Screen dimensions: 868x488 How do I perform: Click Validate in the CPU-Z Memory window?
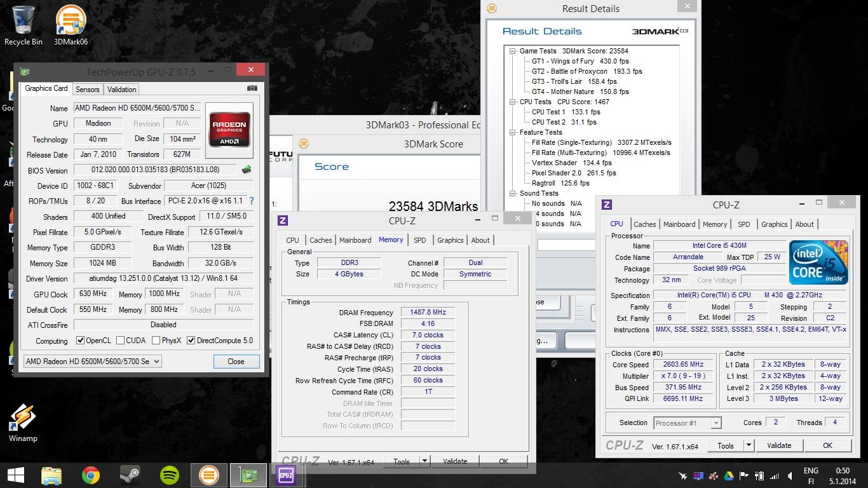tap(455, 461)
